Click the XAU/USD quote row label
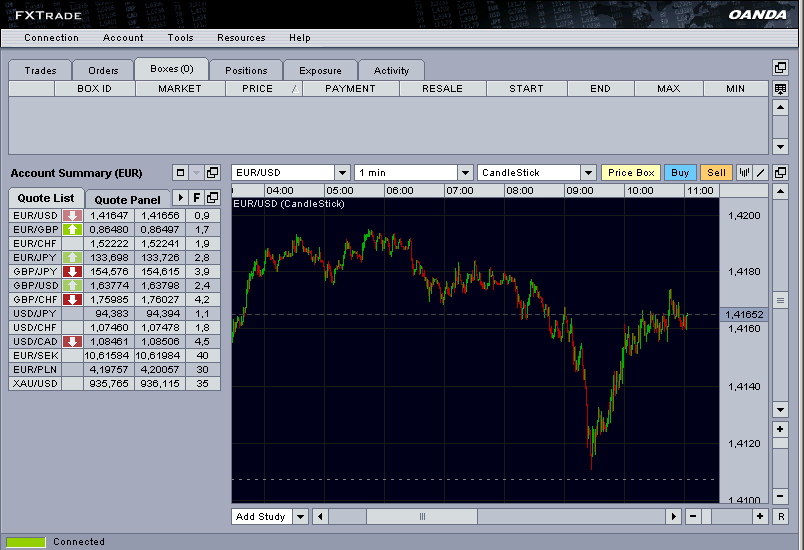Viewport: 804px width, 550px height. [x=35, y=383]
